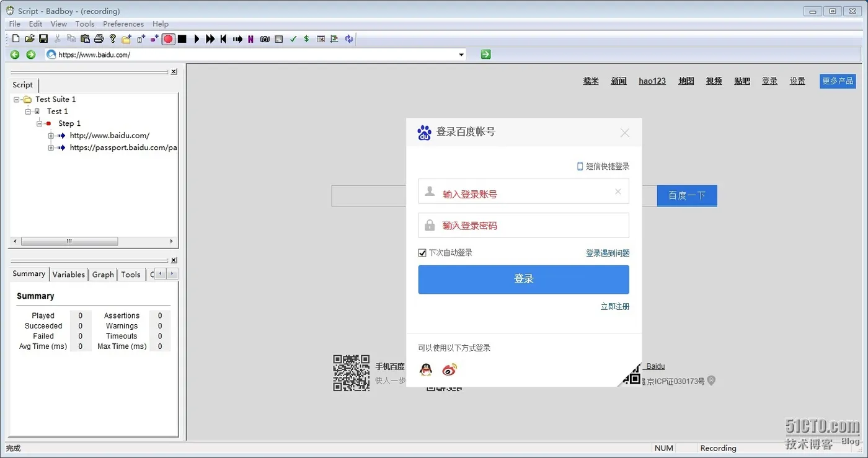The height and width of the screenshot is (458, 868).
Task: Add a new Test with the page-plus icon
Action: click(x=141, y=39)
